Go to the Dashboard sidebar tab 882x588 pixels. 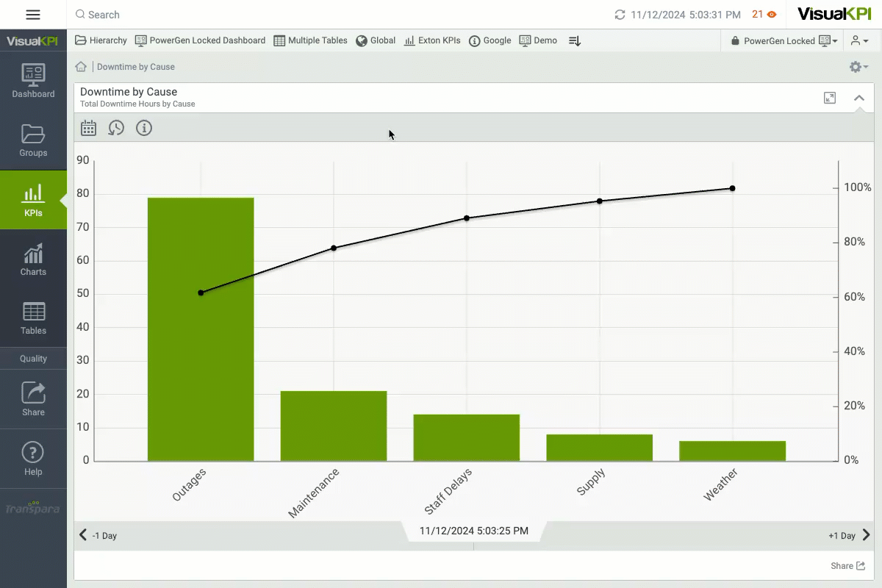pyautogui.click(x=33, y=82)
